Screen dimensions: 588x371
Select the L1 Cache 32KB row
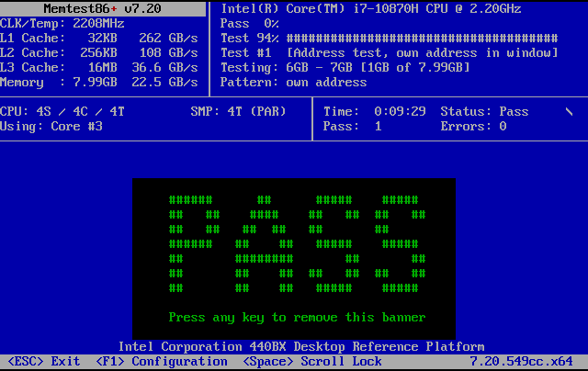click(99, 39)
